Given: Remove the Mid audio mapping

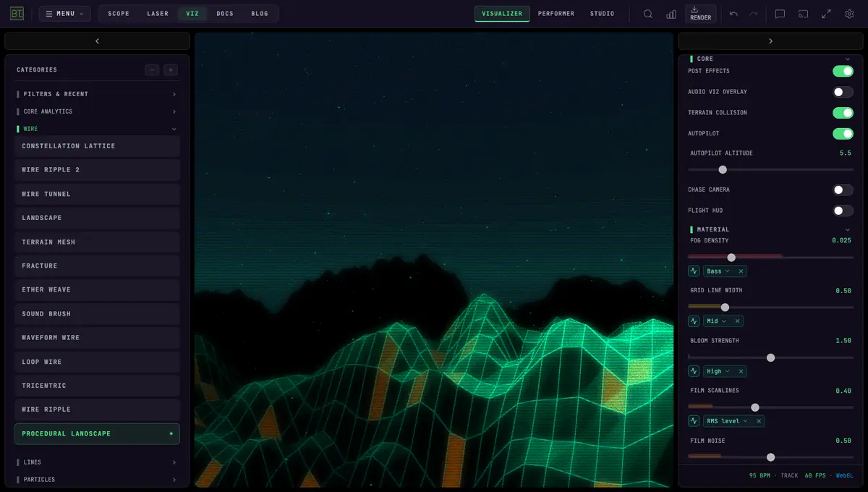Looking at the screenshot, I should [737, 321].
